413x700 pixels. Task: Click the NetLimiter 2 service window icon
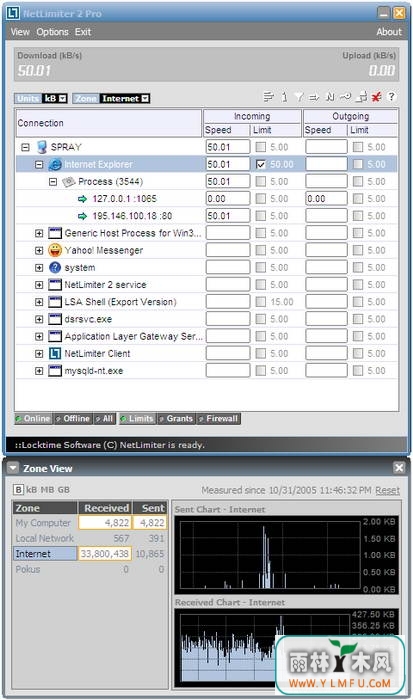pos(54,285)
